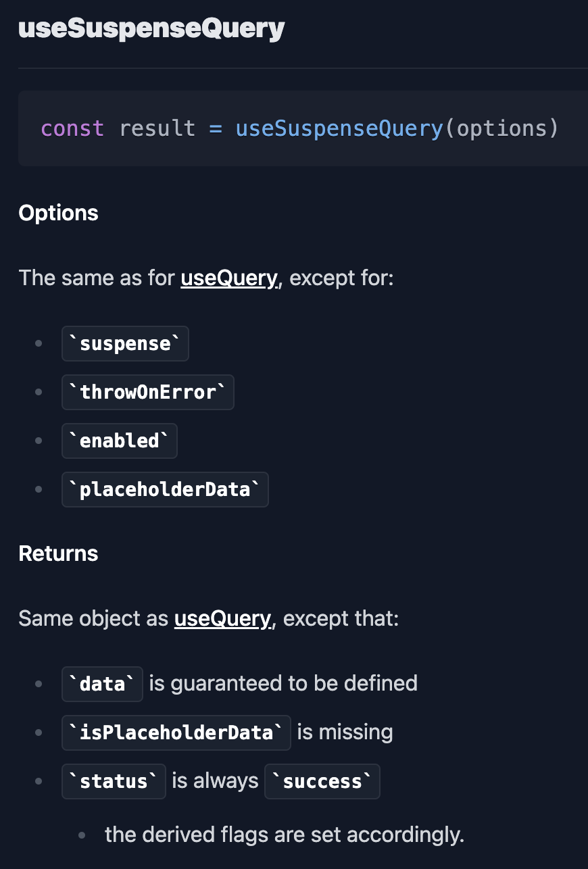This screenshot has width=588, height=869.
Task: Click the word options in the code snippet
Action: [501, 128]
